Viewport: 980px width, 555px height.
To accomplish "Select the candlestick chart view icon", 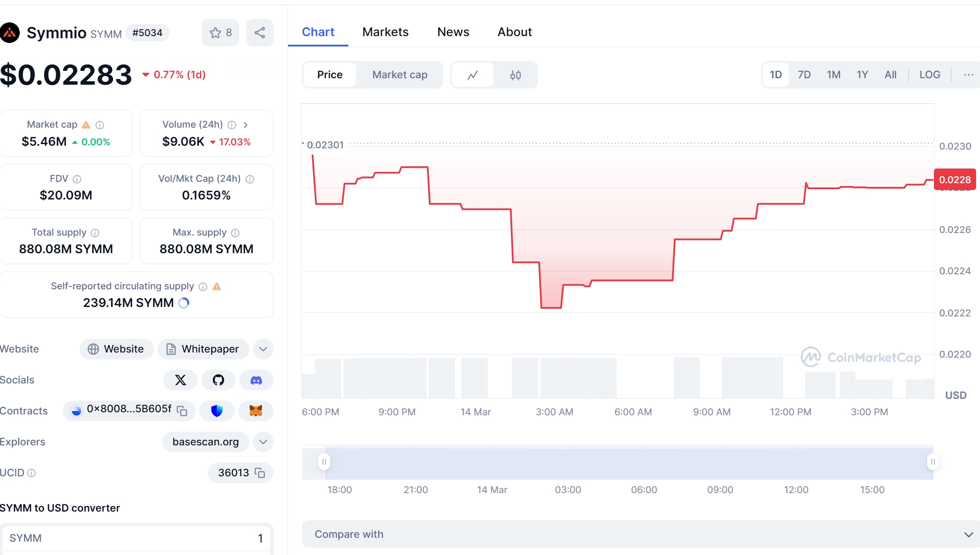I will tap(516, 75).
